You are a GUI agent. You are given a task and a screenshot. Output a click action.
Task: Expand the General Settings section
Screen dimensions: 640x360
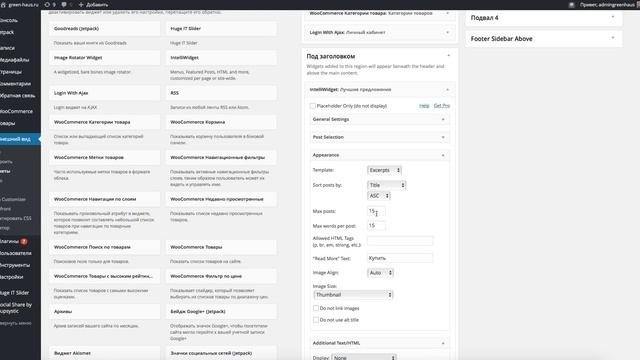[x=380, y=119]
